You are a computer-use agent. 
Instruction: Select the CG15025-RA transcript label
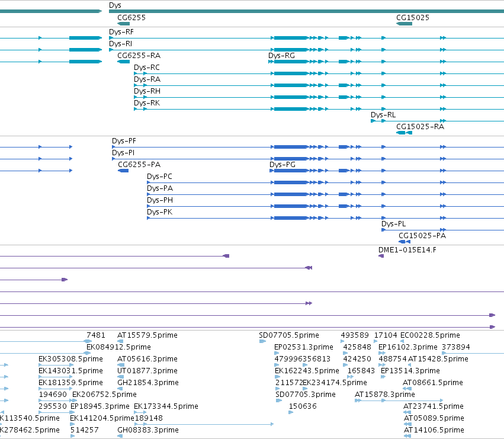[420, 127]
